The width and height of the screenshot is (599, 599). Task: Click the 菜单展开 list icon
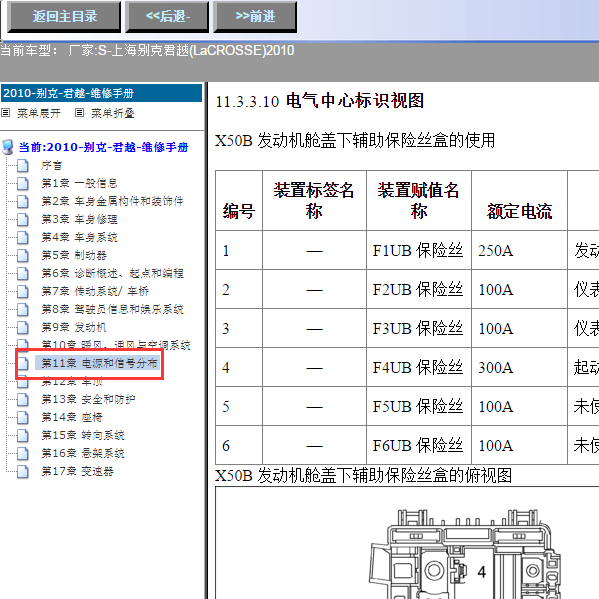pyautogui.click(x=6, y=113)
